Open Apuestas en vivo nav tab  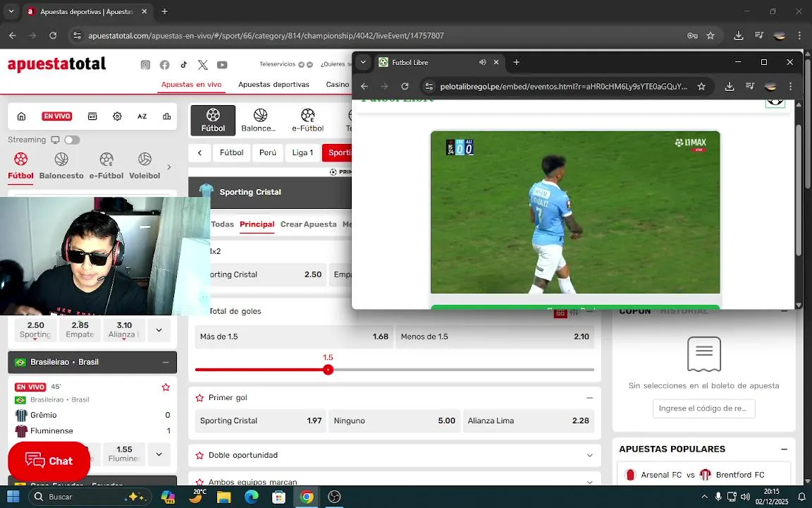[x=191, y=84]
